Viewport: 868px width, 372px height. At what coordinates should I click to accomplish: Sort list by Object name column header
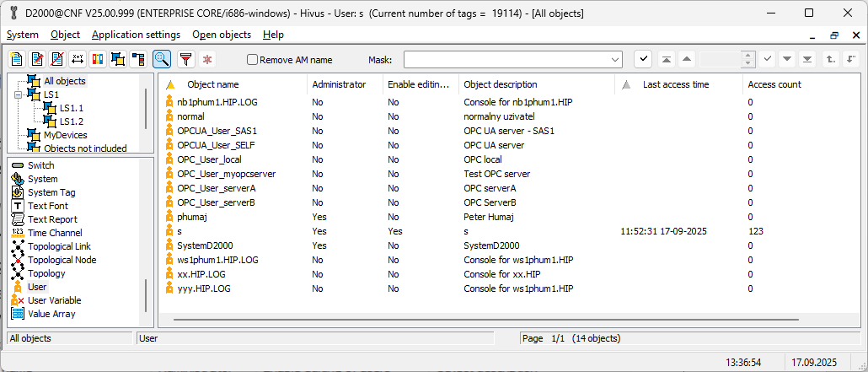[212, 84]
